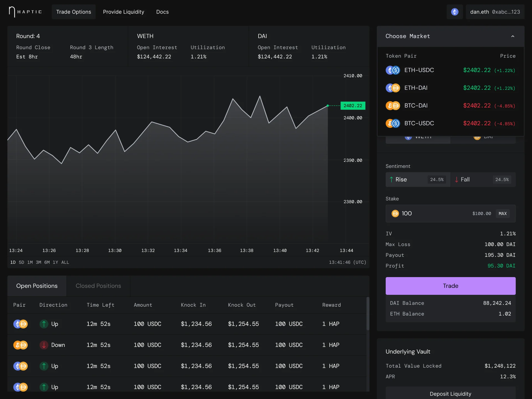Click the DAI coin icon in Stake field

(x=395, y=213)
